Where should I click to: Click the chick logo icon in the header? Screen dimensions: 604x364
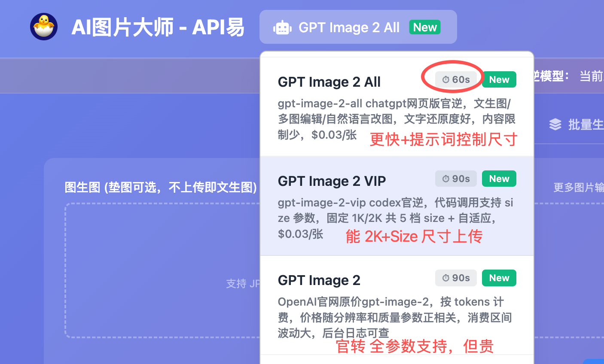pyautogui.click(x=44, y=27)
